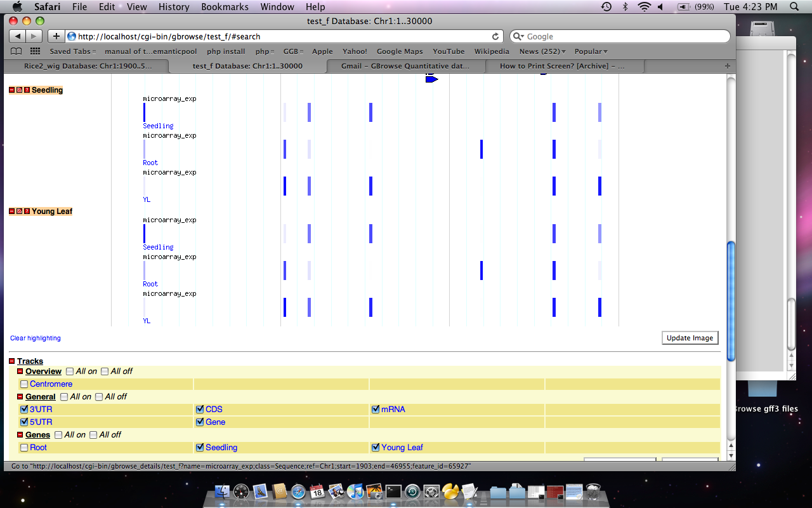Viewport: 812px width, 508px height.
Task: Click the share icon next to Seedling
Action: click(19, 90)
